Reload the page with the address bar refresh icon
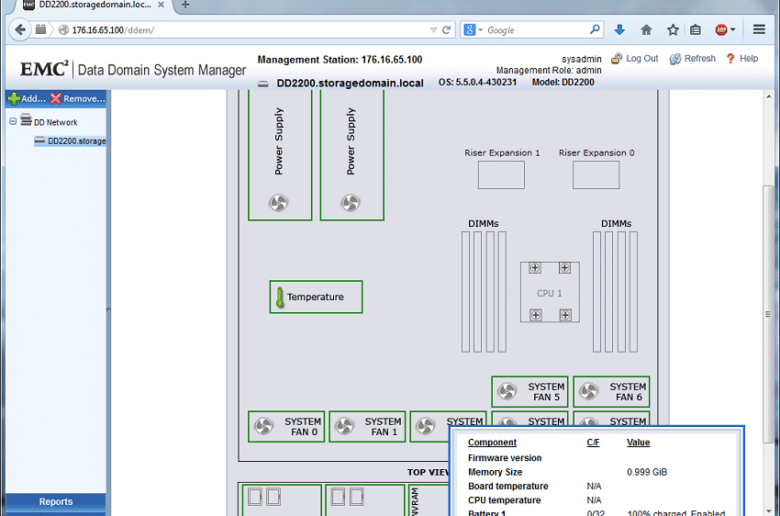Image resolution: width=780 pixels, height=516 pixels. 447,30
